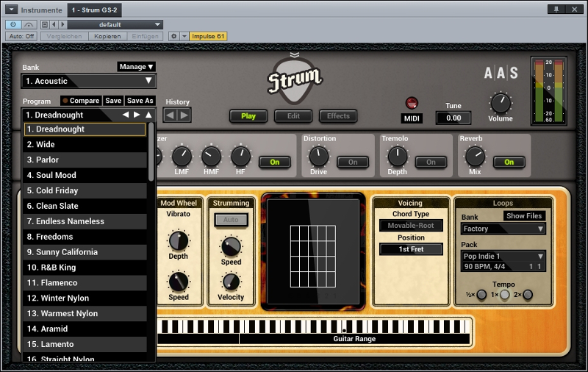Screen dimensions: 588x372
Task: Enable the Tremolo On button
Action: [431, 162]
